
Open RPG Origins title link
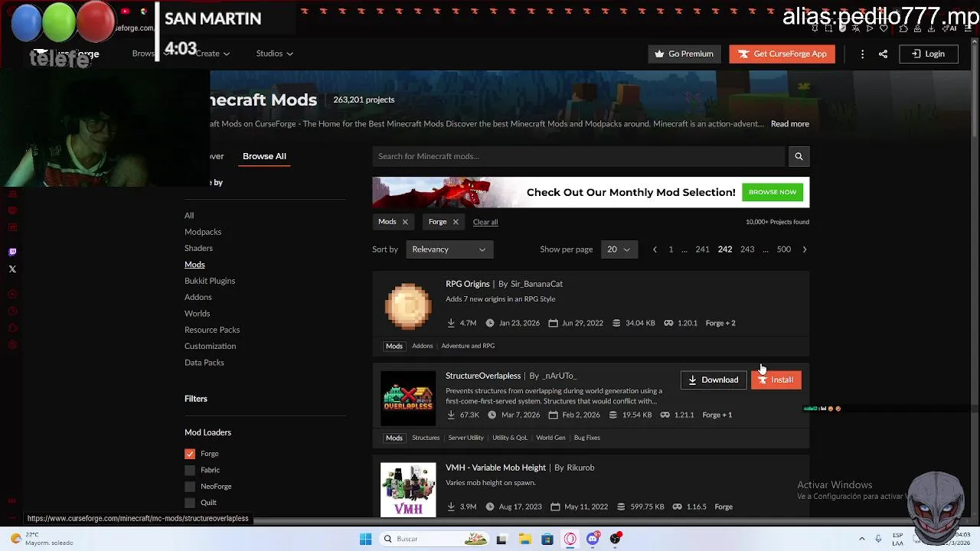click(x=467, y=284)
